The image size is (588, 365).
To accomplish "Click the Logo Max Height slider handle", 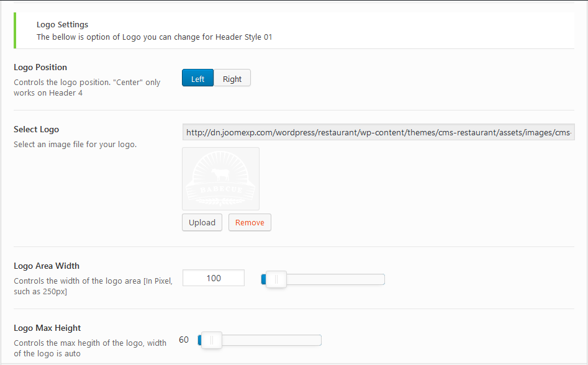I will tap(211, 340).
